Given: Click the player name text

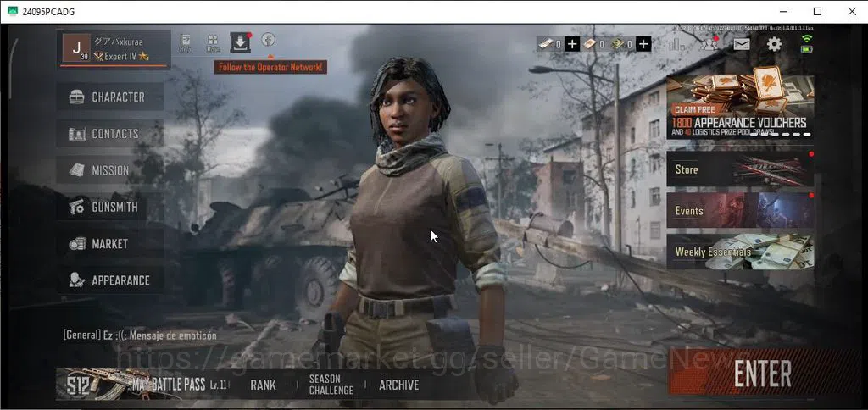Looking at the screenshot, I should pyautogui.click(x=118, y=42).
